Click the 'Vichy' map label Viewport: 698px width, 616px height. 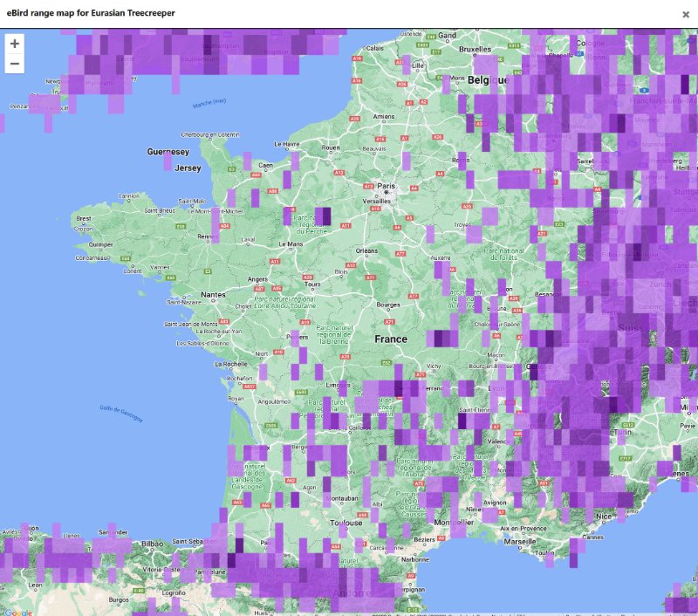pos(434,366)
